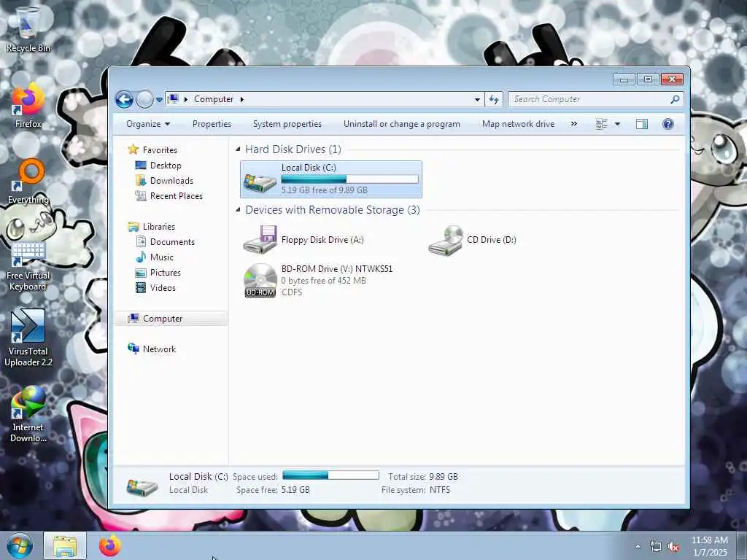
Task: Collapse the Hard Disk Drives group
Action: coord(238,149)
